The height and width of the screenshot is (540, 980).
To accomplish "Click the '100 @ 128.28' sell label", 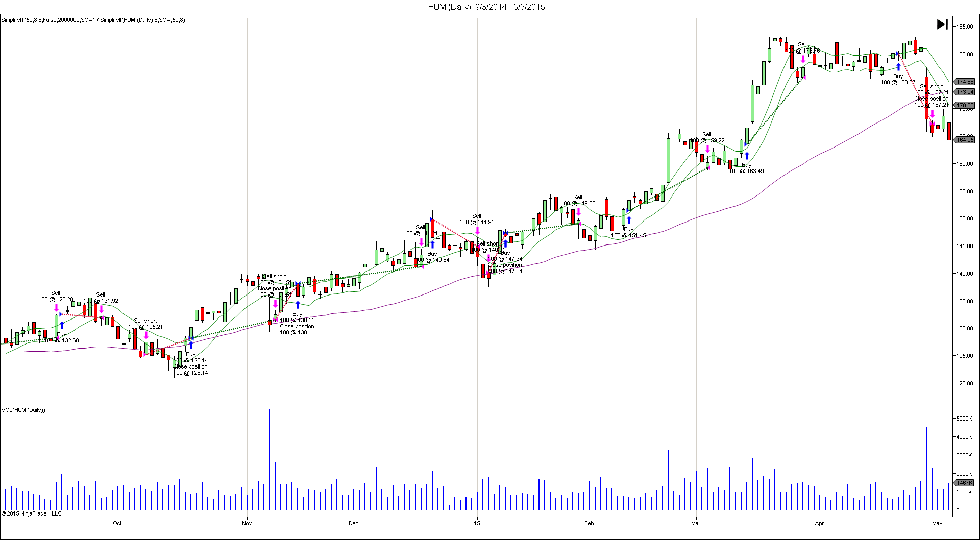I will coord(56,299).
